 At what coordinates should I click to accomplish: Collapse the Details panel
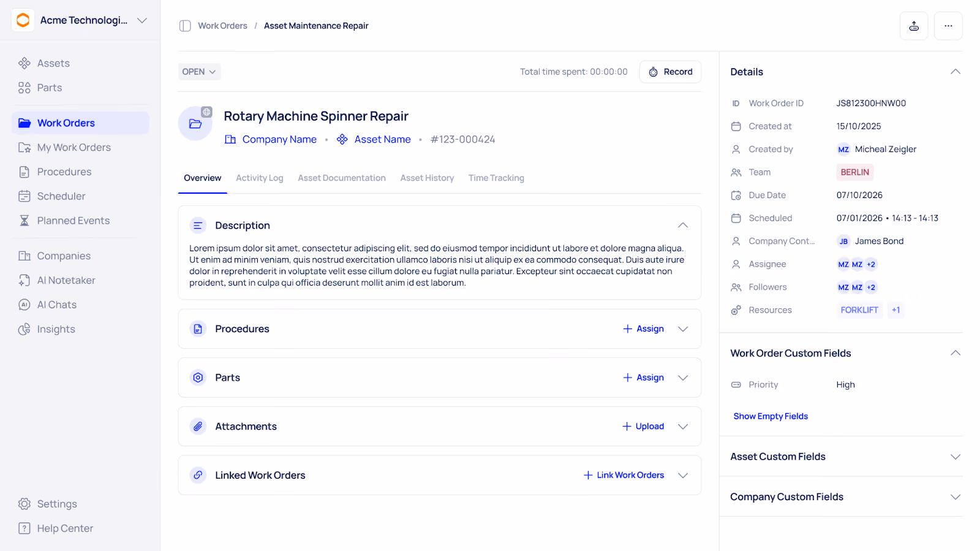coord(956,72)
